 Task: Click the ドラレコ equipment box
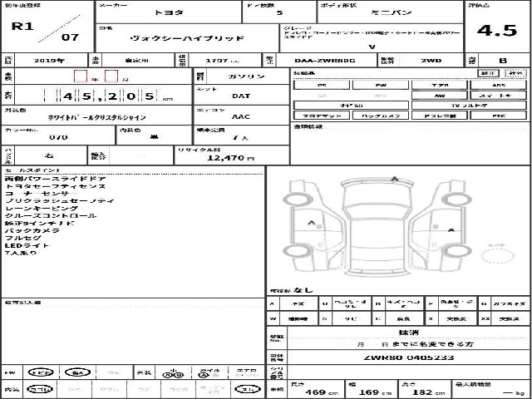pos(440,116)
